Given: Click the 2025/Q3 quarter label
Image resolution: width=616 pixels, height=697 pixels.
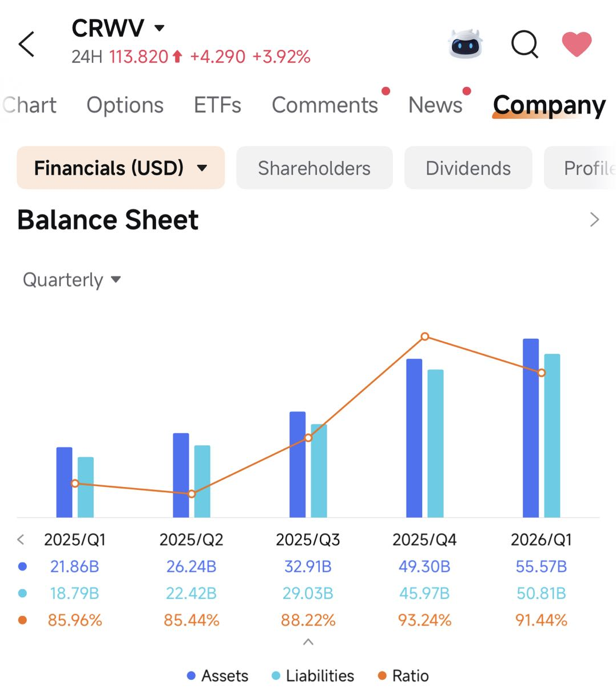Looking at the screenshot, I should pos(308,540).
